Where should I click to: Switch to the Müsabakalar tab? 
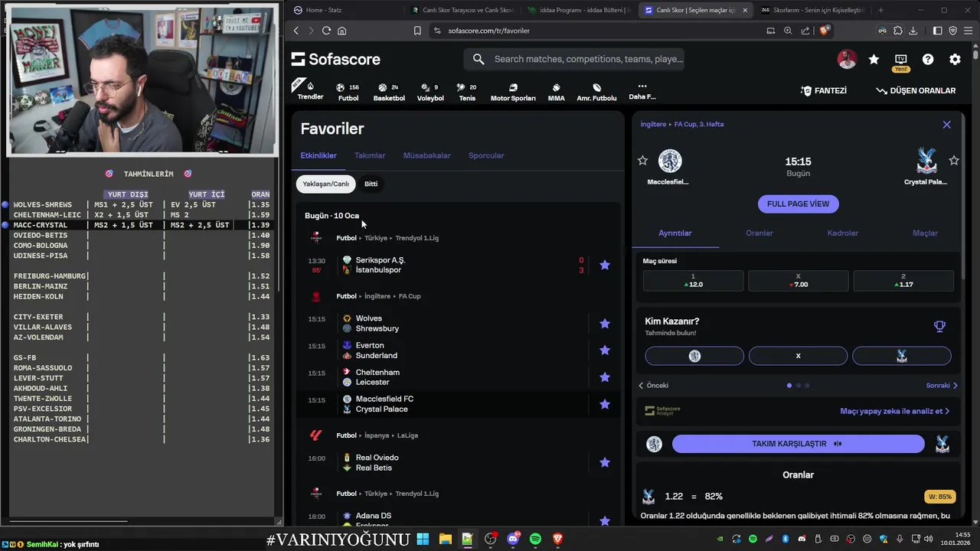426,155
